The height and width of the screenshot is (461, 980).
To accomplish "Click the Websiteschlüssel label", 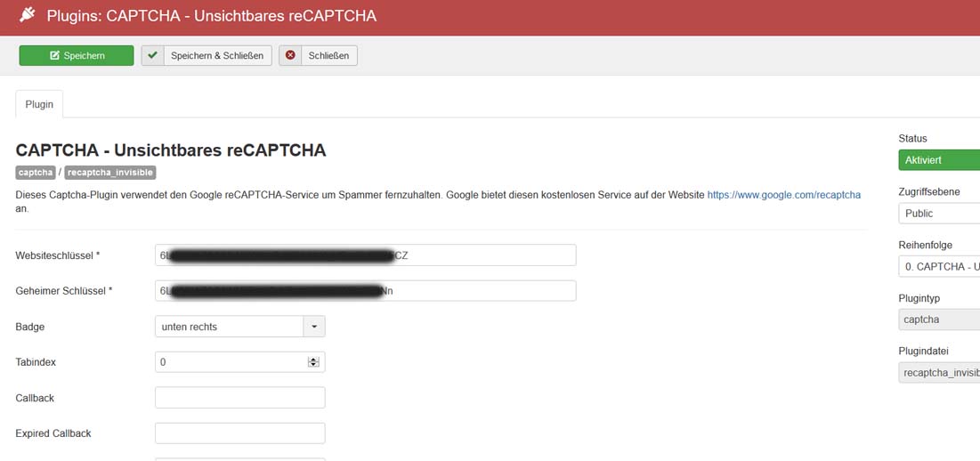I will (58, 255).
